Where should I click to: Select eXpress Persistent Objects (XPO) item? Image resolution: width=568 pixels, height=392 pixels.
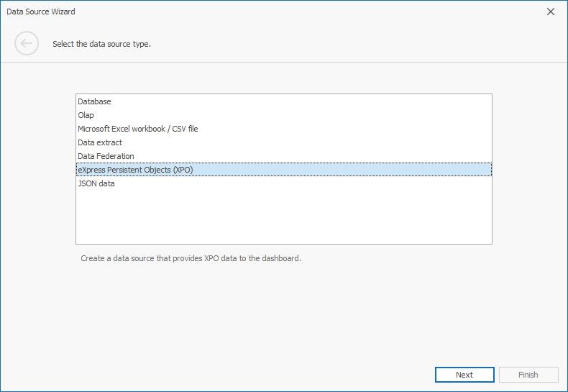pyautogui.click(x=135, y=170)
